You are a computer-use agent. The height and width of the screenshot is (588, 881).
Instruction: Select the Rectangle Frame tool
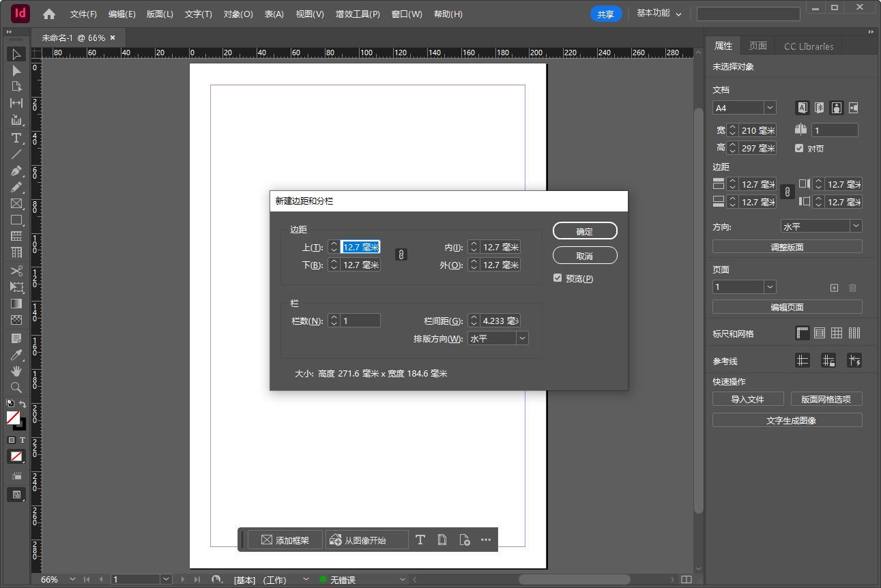15,203
